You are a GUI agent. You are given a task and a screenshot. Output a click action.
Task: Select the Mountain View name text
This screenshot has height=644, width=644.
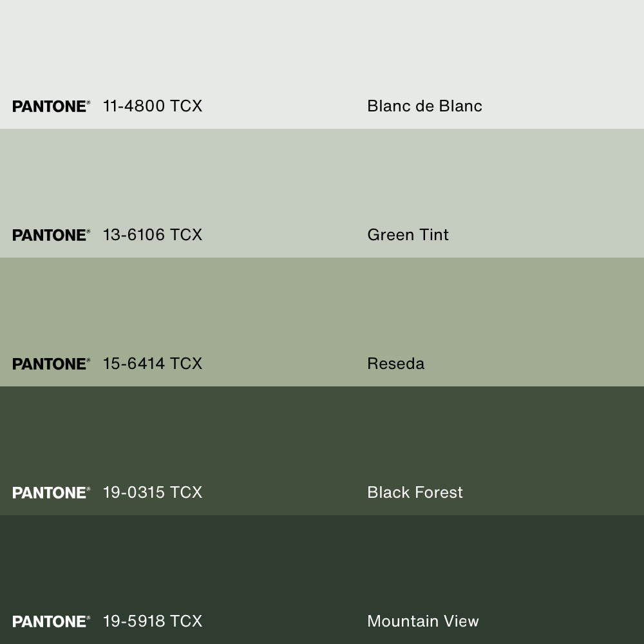click(x=422, y=621)
